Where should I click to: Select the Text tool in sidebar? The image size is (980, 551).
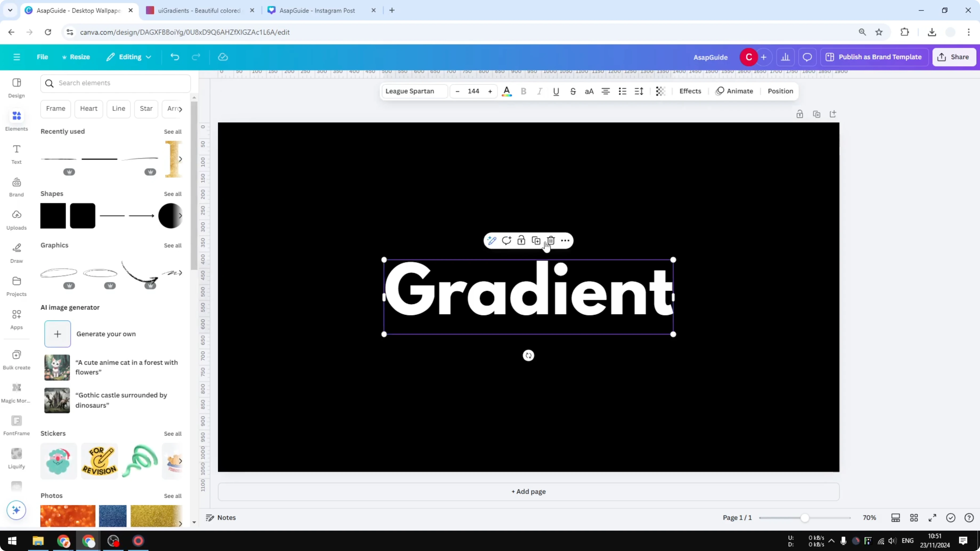point(16,153)
